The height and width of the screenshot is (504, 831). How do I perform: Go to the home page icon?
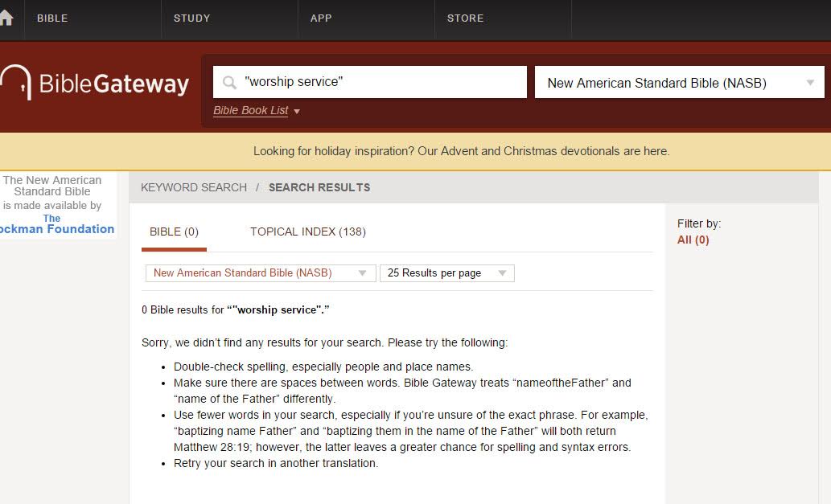coord(6,18)
